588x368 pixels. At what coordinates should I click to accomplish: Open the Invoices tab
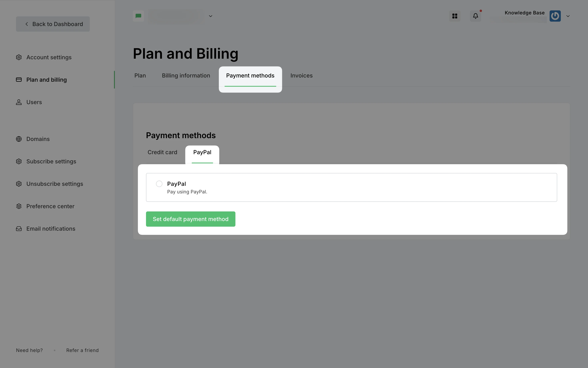point(301,75)
